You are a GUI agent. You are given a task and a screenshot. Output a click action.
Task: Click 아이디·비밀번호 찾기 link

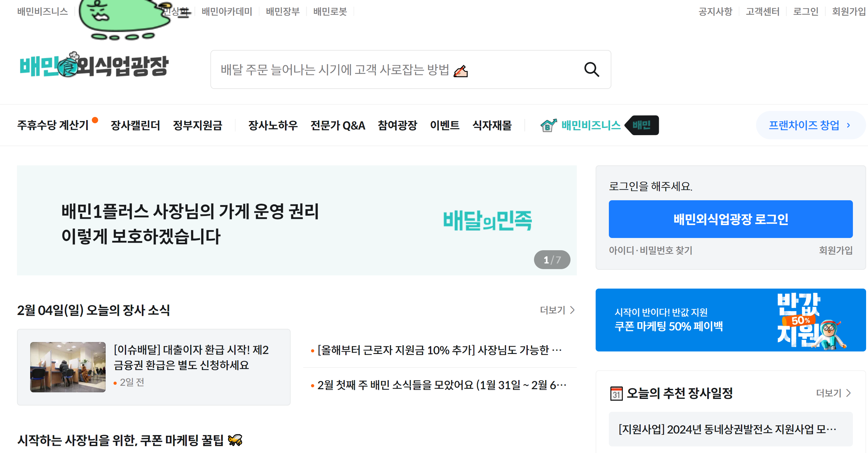pos(650,250)
